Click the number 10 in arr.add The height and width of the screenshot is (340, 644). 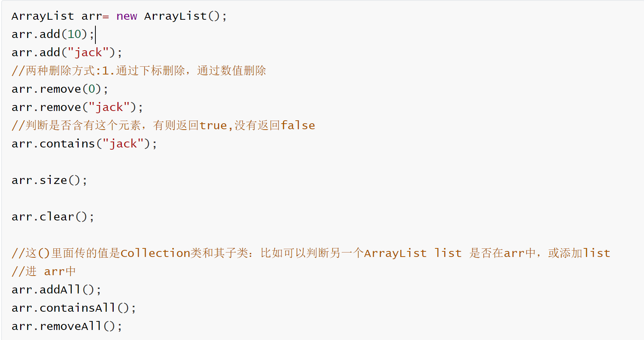coord(74,34)
